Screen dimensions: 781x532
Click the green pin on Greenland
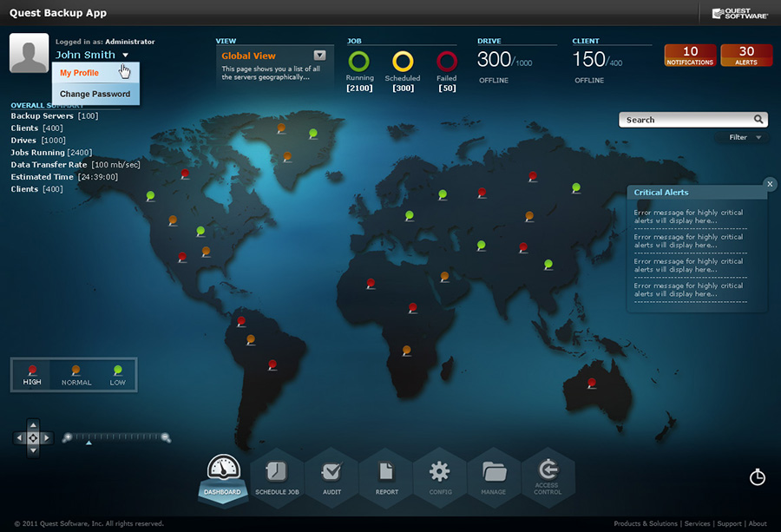(x=312, y=133)
